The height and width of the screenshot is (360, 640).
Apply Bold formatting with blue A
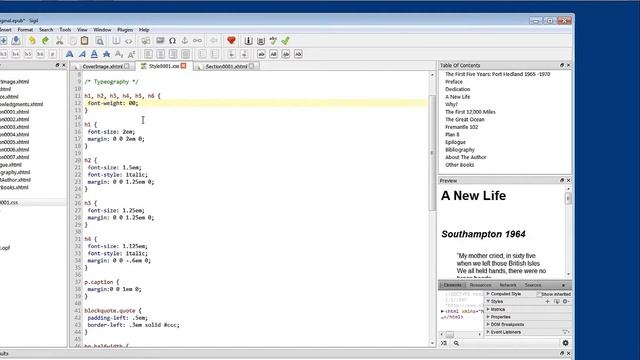click(x=69, y=54)
